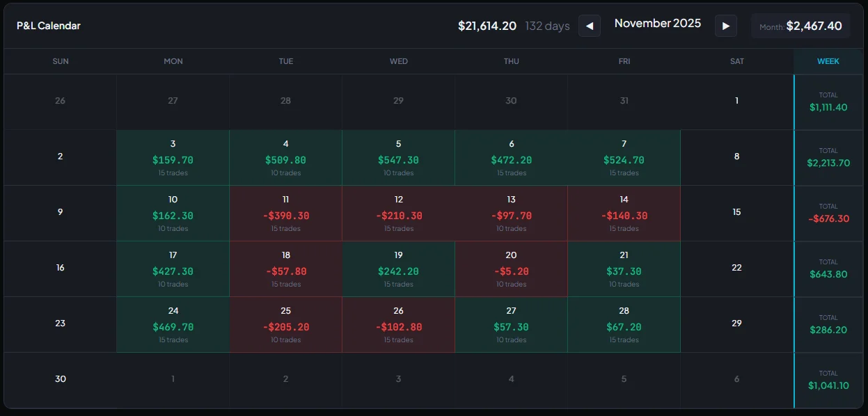Screen dimensions: 868x416
Task: Go to previous month using left arrow
Action: click(589, 26)
